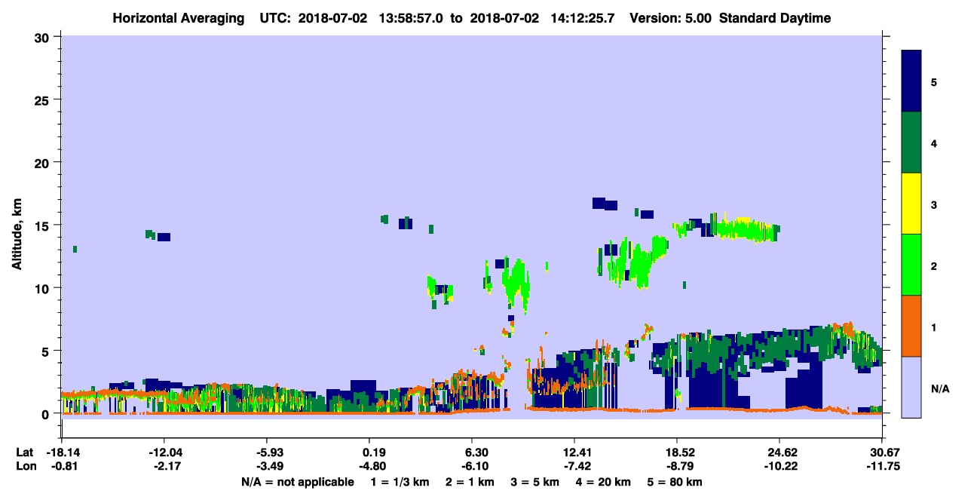Click longitude value -10.22
This screenshot has width=980, height=503.
pyautogui.click(x=780, y=466)
